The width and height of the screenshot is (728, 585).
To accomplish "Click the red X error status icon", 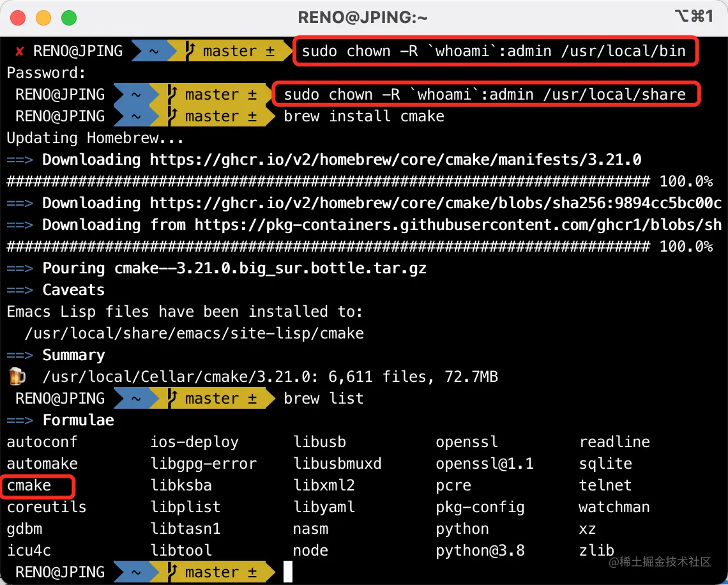I will tap(20, 51).
